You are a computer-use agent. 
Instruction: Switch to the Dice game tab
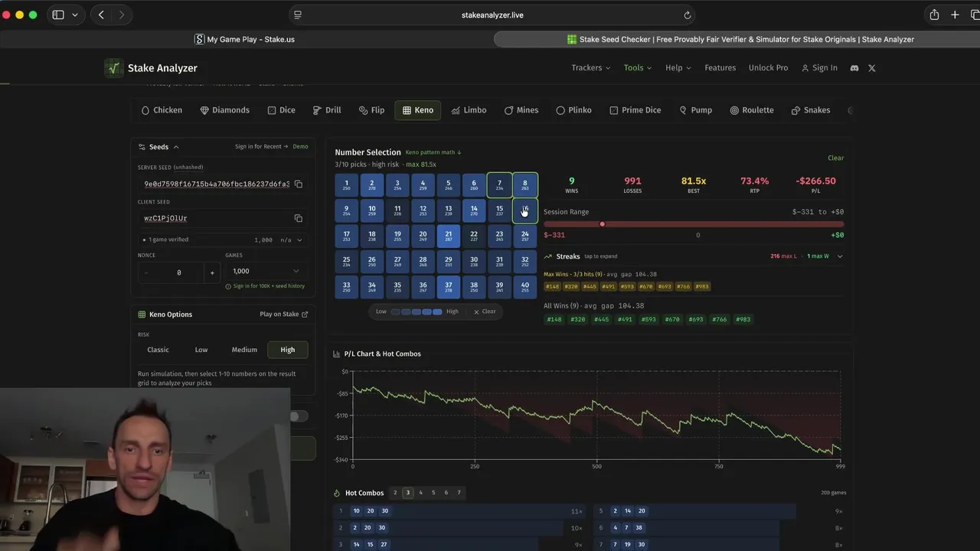[x=281, y=110]
